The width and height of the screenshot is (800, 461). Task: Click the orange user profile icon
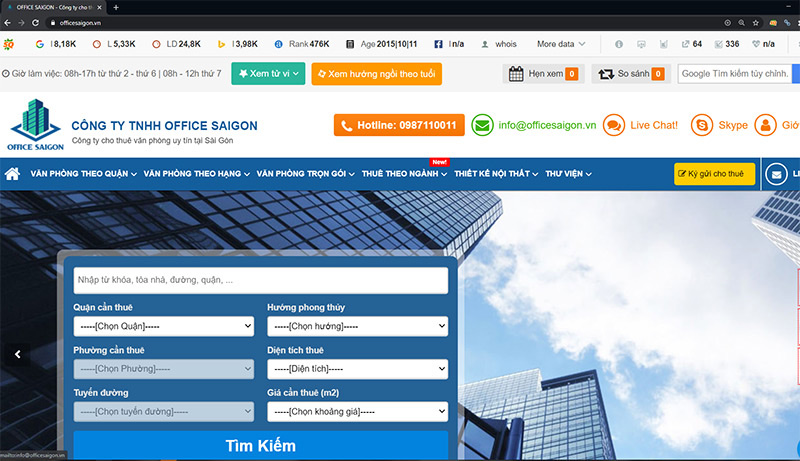pyautogui.click(x=765, y=125)
